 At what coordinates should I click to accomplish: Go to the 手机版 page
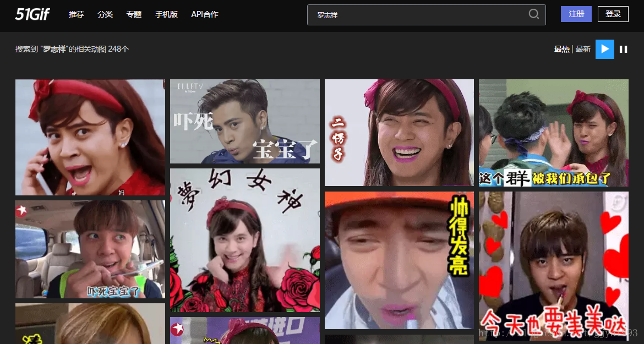point(166,14)
